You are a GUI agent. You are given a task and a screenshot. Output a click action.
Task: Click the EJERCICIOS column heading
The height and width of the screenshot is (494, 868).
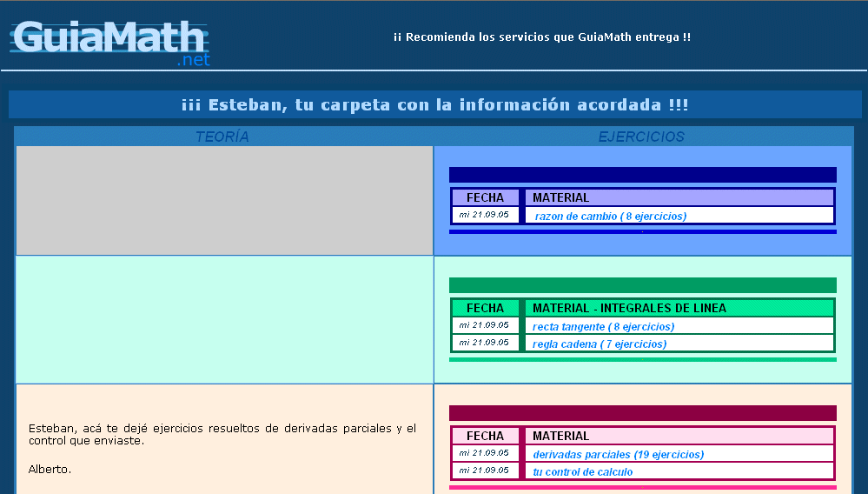[x=641, y=137]
